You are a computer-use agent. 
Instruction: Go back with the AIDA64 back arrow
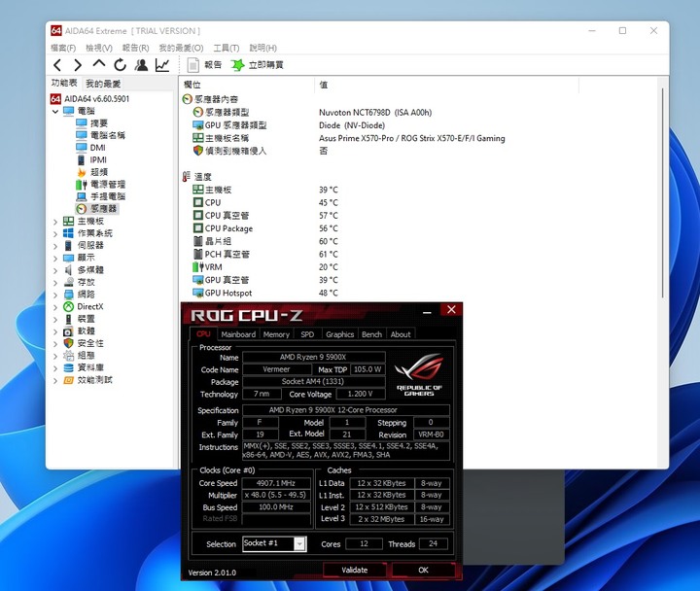click(x=57, y=65)
